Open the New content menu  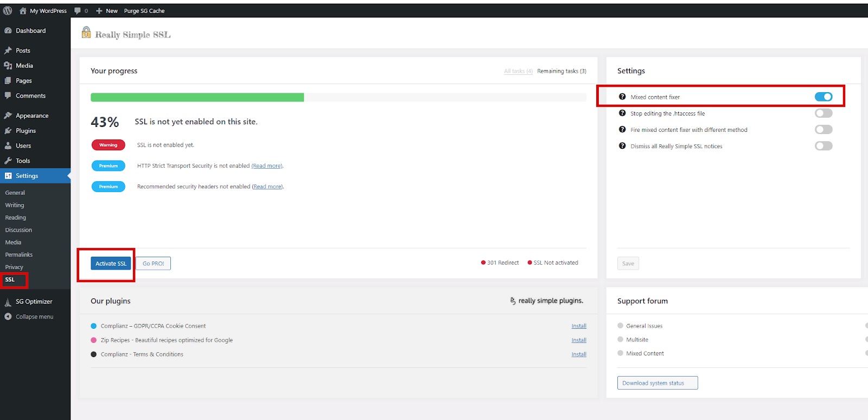pyautogui.click(x=107, y=11)
